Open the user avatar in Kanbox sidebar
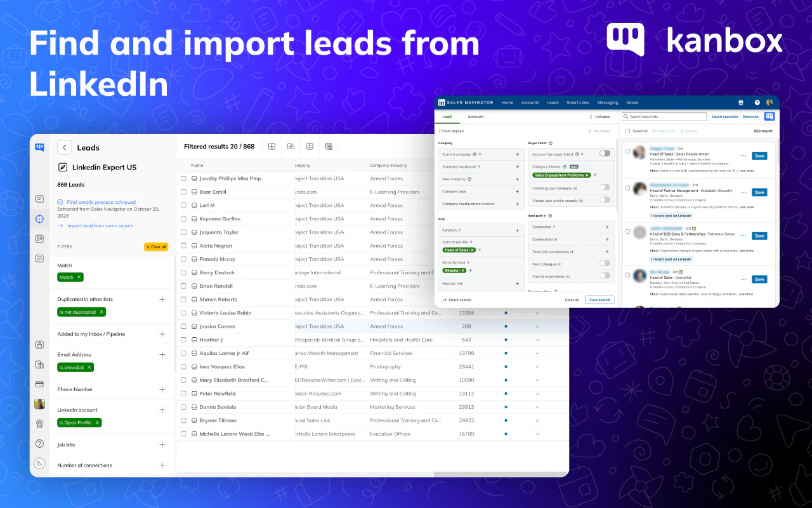This screenshot has width=812, height=508. pos(39,404)
